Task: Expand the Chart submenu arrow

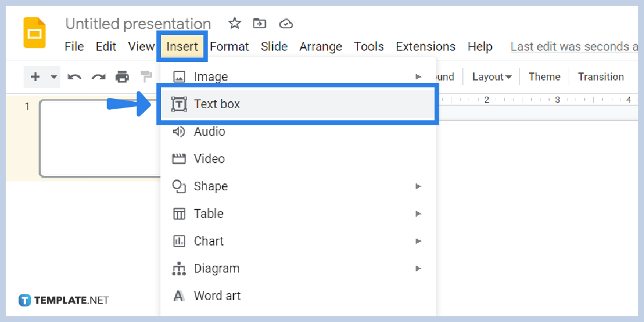Action: pyautogui.click(x=418, y=241)
